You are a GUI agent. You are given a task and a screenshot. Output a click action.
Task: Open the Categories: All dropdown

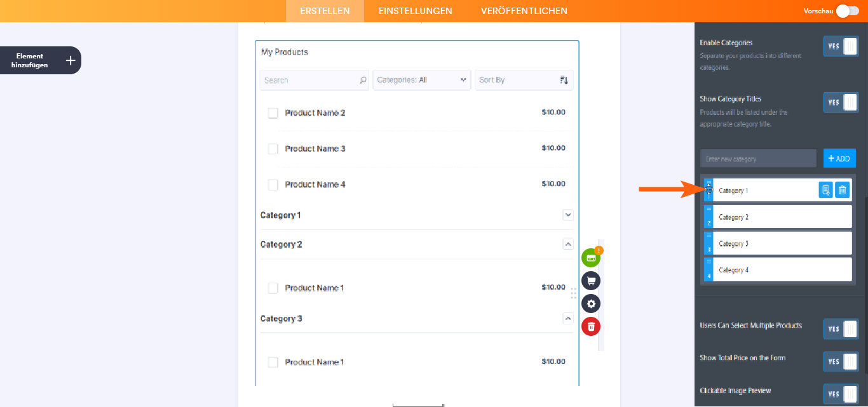(x=422, y=80)
